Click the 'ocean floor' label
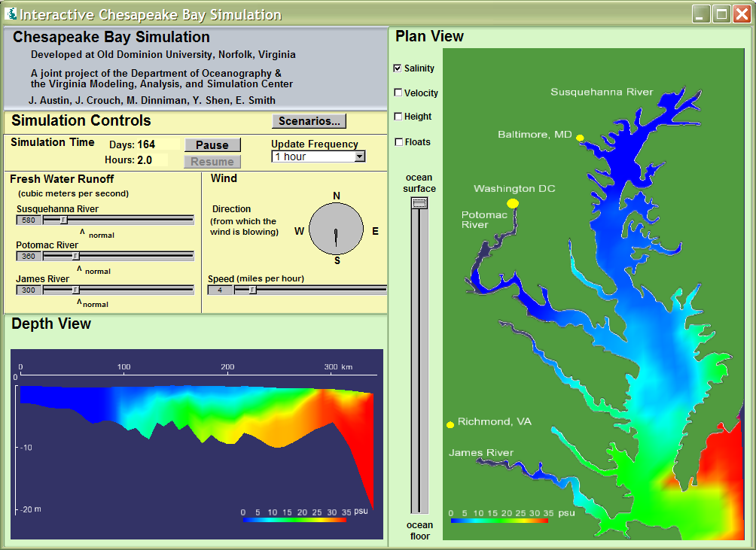 (420, 530)
